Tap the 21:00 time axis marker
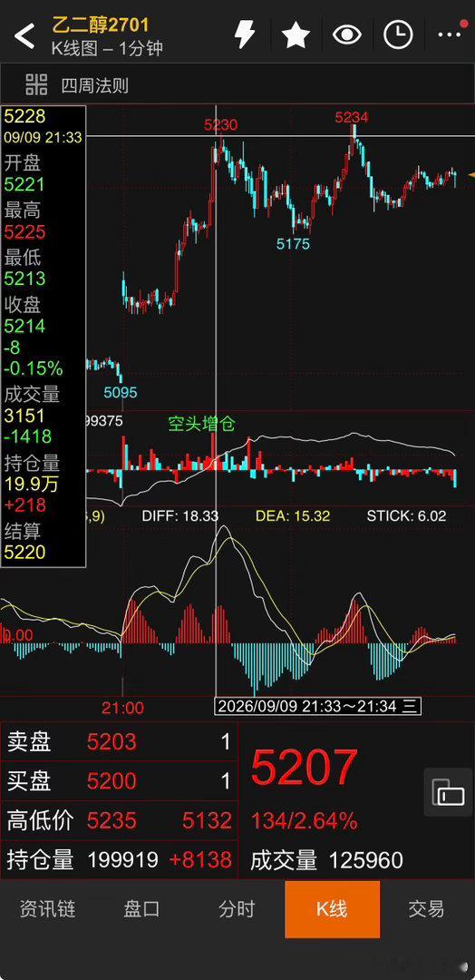The width and height of the screenshot is (475, 980). (123, 708)
